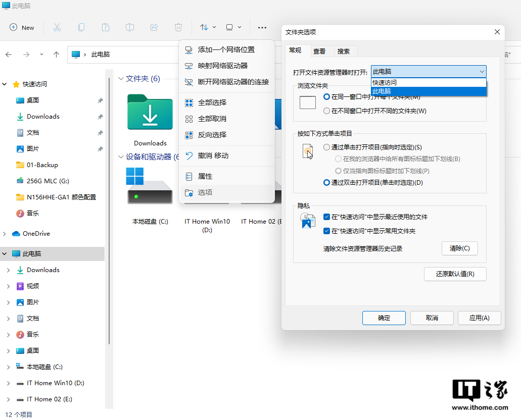Click the Rename icon in toolbar

click(x=130, y=27)
